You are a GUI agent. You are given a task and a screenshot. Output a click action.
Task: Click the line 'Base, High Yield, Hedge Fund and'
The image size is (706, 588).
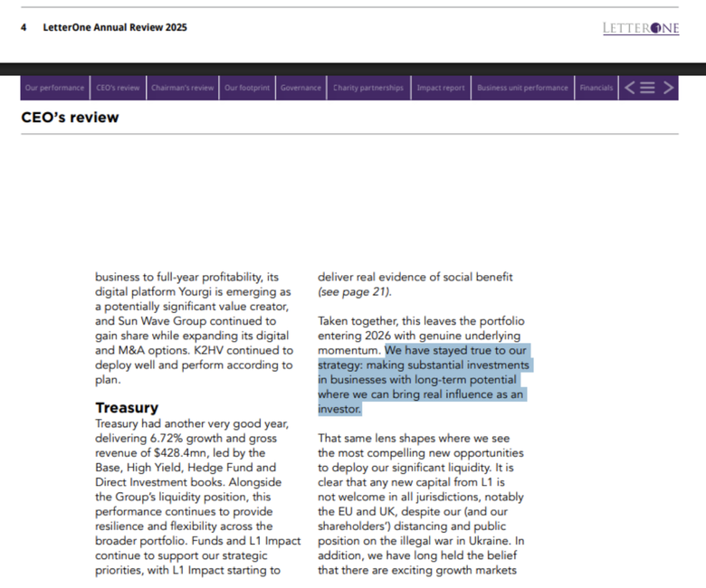[x=186, y=468]
